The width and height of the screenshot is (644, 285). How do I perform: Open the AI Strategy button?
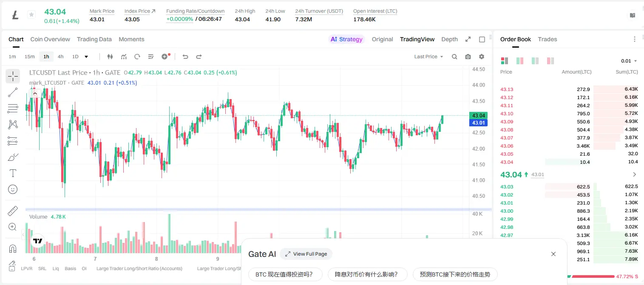(347, 39)
